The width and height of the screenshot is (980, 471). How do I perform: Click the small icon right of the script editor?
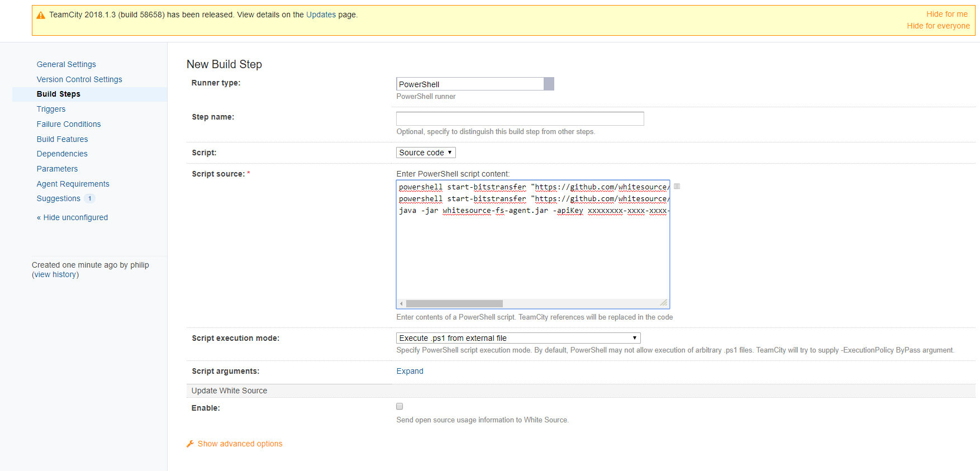tap(677, 186)
